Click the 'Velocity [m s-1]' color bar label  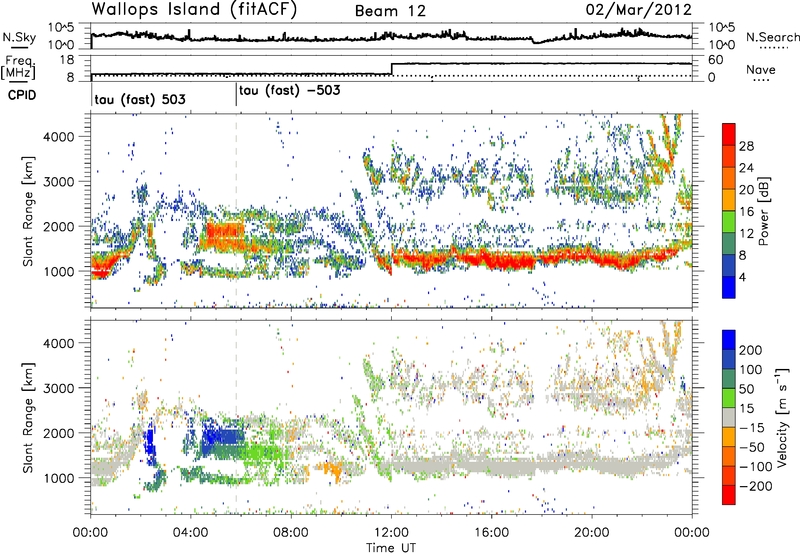coord(781,417)
